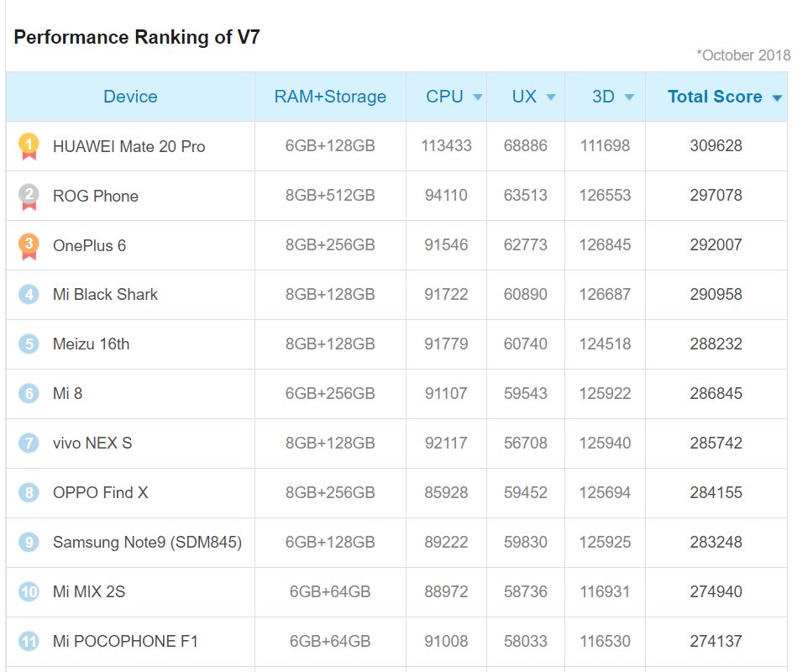Click the Meizu 16th device name

91,344
